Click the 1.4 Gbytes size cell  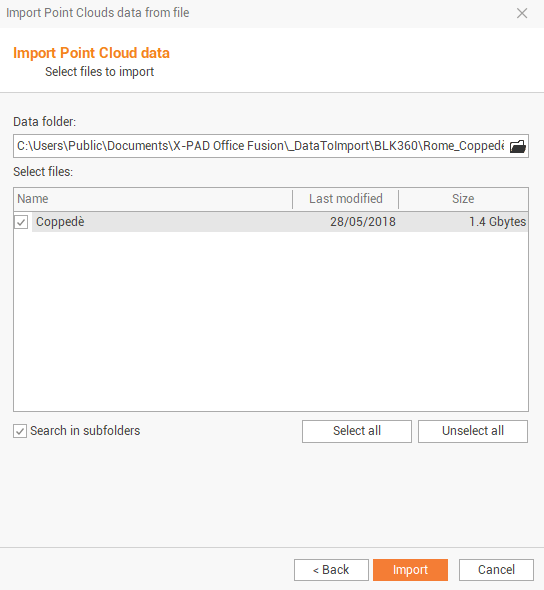(x=497, y=222)
